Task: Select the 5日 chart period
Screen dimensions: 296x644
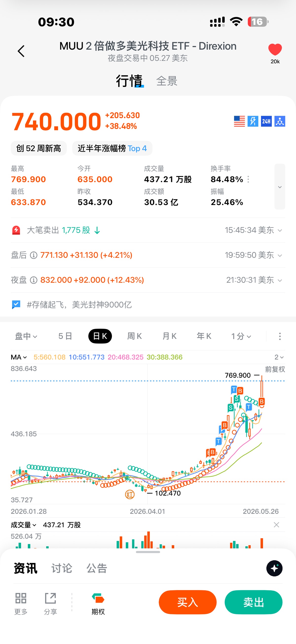Action: pos(65,336)
